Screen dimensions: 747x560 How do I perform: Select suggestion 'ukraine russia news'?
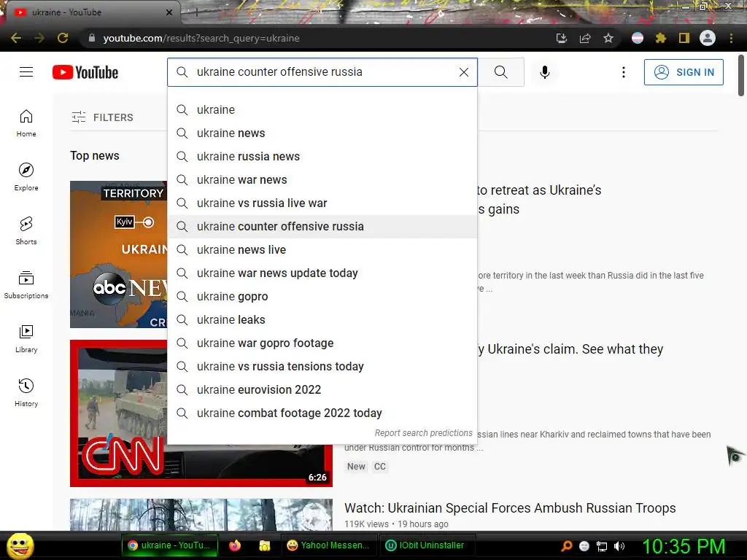pos(322,156)
